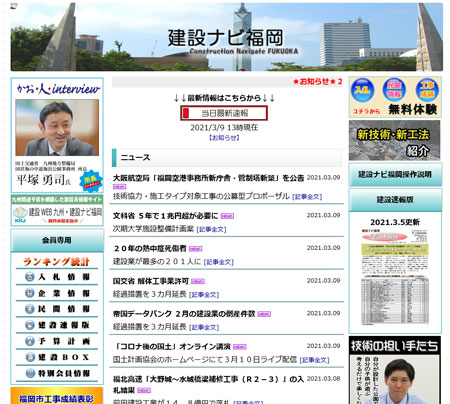Click the 民間情報 circle icon
This screenshot has height=404, width=450.
394,90
